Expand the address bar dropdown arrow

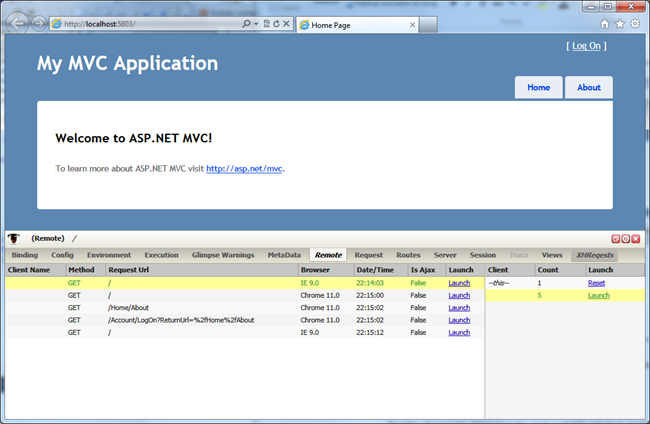[256, 22]
